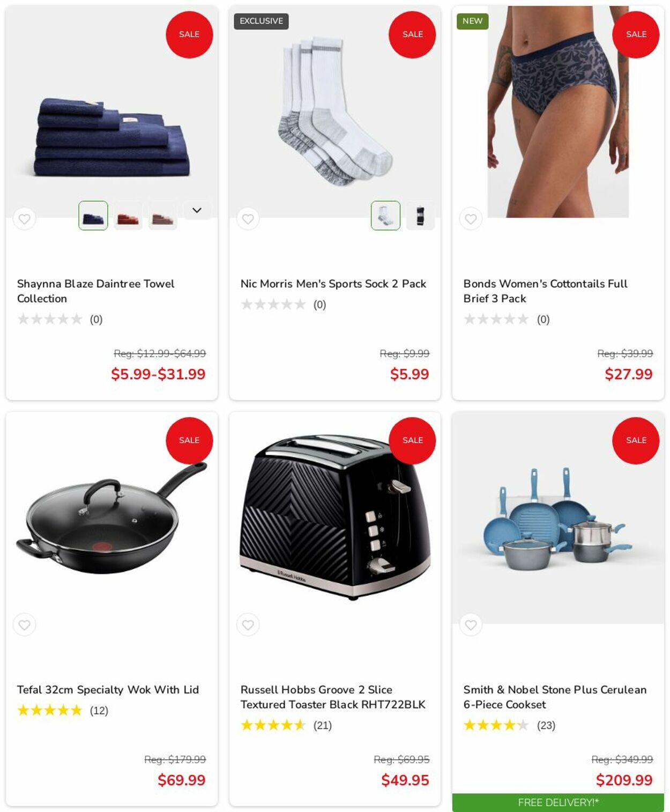Image resolution: width=670 pixels, height=812 pixels.
Task: Click the EXCLUSIVE badge on socks
Action: [261, 21]
